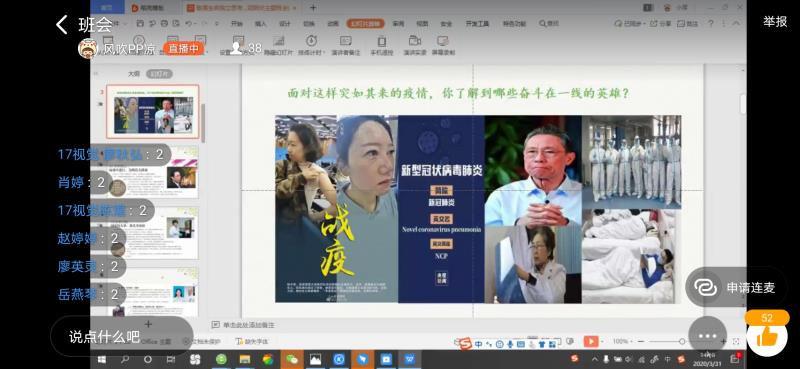Viewport: 800px width, 369px height.
Task: Open the WPS help question mark
Action: (x=711, y=23)
